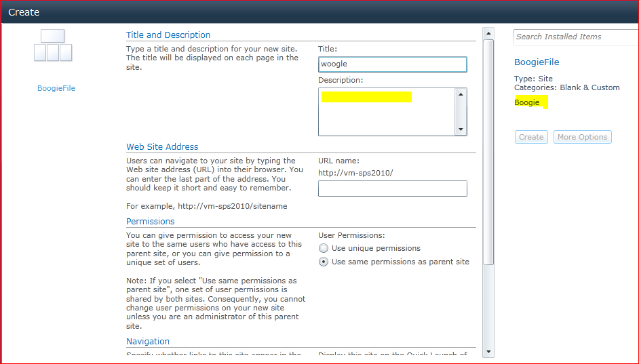Viewport: 639px width, 364px height.
Task: Select 'Use unique permissions' radio button
Action: pyautogui.click(x=324, y=249)
